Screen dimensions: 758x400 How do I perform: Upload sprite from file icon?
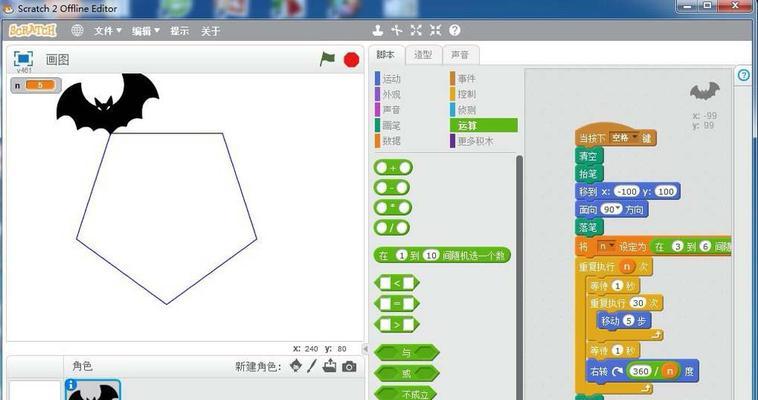330,366
